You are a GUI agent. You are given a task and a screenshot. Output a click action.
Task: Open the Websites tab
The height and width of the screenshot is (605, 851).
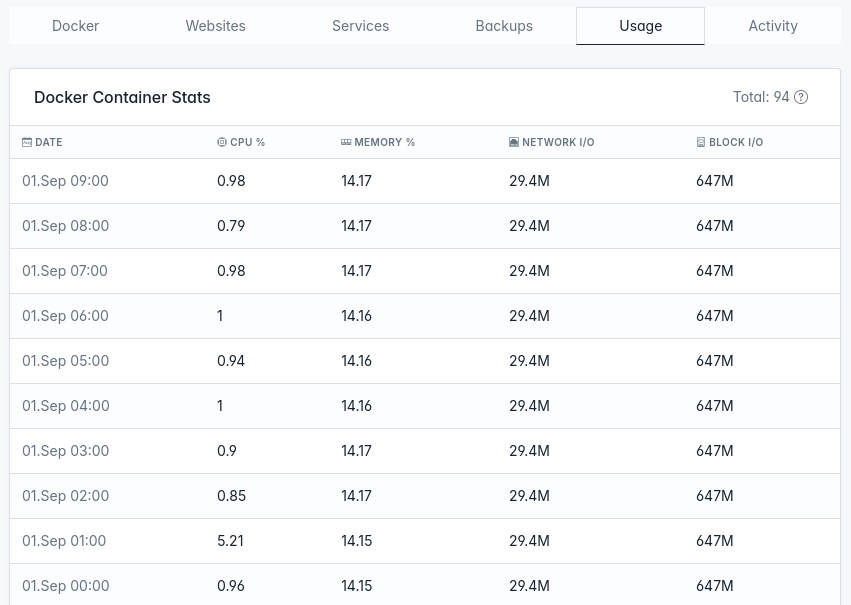(x=215, y=26)
